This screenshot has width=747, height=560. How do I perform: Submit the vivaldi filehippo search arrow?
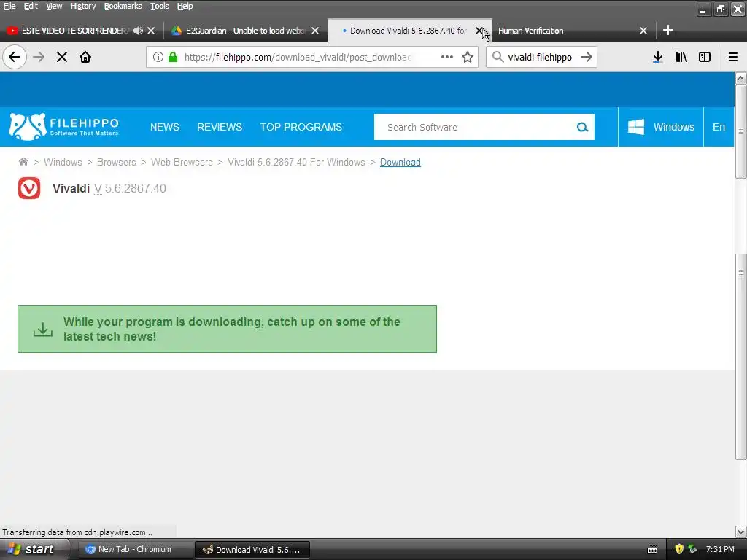[x=587, y=57]
